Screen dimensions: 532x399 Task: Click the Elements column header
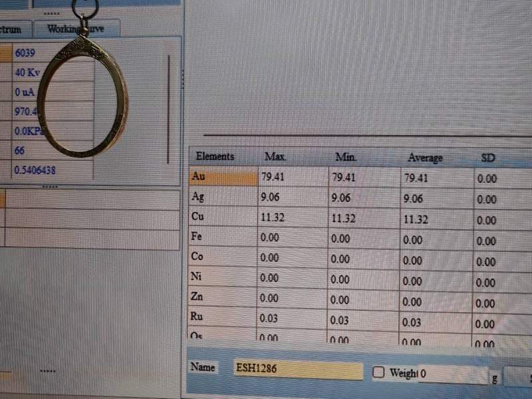coord(215,156)
